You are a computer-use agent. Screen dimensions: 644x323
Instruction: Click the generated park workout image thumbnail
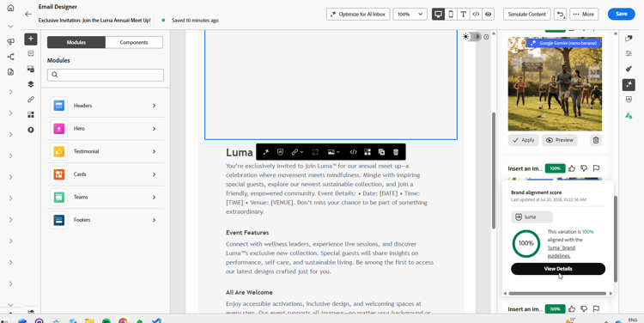[555, 84]
